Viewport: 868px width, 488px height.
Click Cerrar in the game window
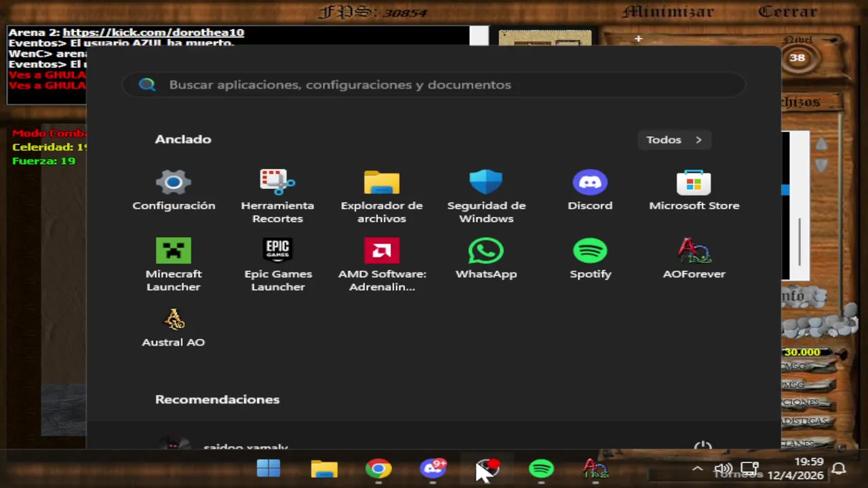[x=787, y=12]
